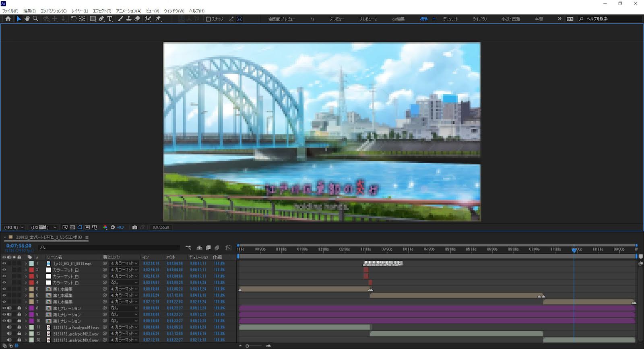Select the Type text tool
644x349 pixels.
coord(109,19)
